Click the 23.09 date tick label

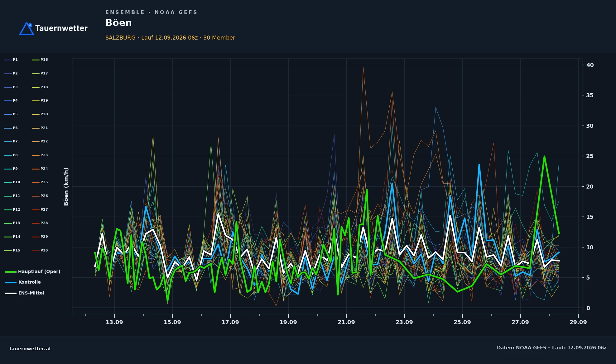click(x=404, y=322)
